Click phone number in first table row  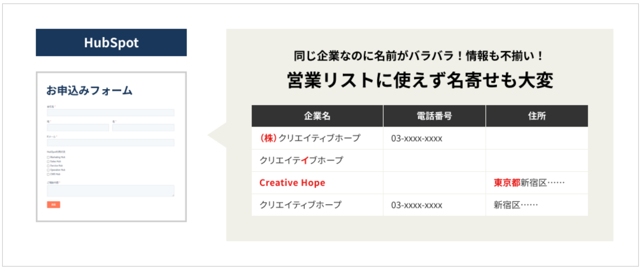pyautogui.click(x=416, y=139)
